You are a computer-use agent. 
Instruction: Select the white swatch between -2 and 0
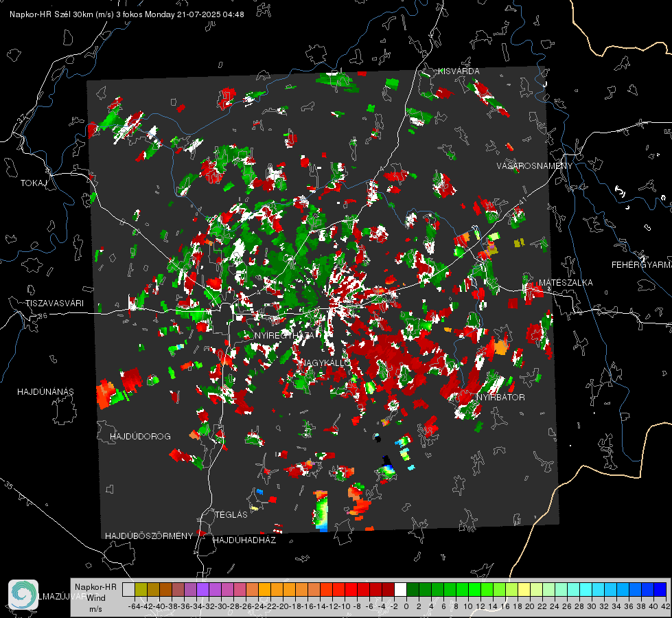coord(400,589)
